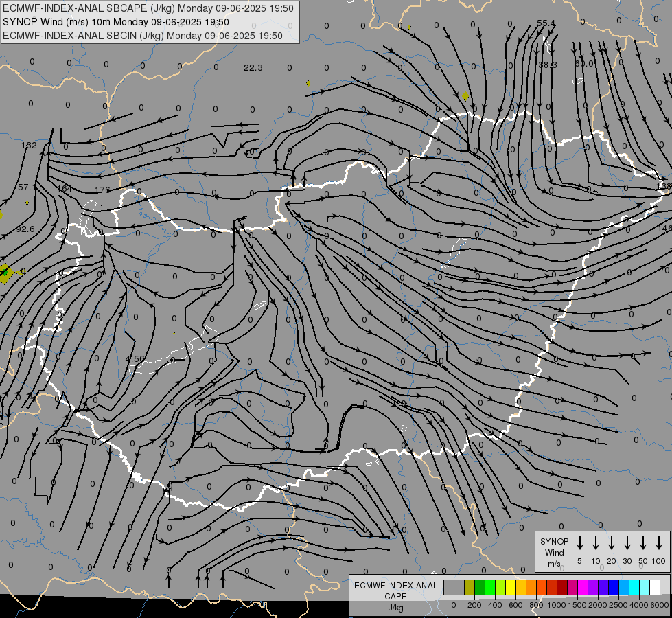
Task: Select the pure yellow swatch in CAPE scale
Action: tap(511, 587)
